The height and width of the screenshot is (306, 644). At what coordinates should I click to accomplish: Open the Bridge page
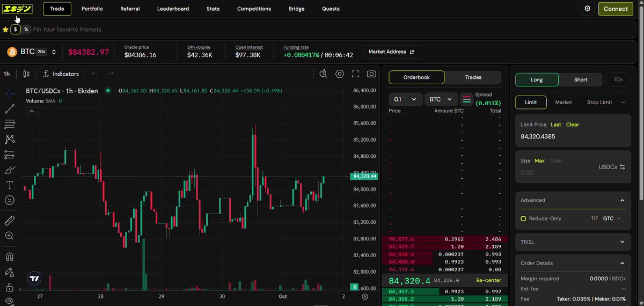point(296,9)
